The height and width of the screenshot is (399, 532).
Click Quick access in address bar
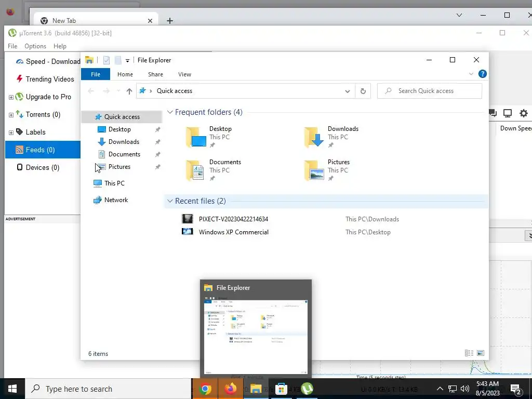coord(175,91)
